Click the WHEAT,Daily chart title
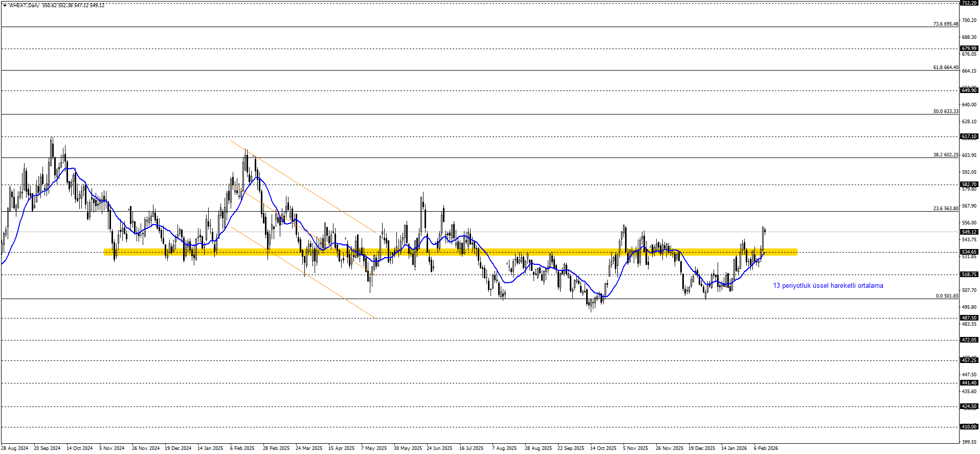Screen dimensions: 980x454 pyautogui.click(x=24, y=6)
